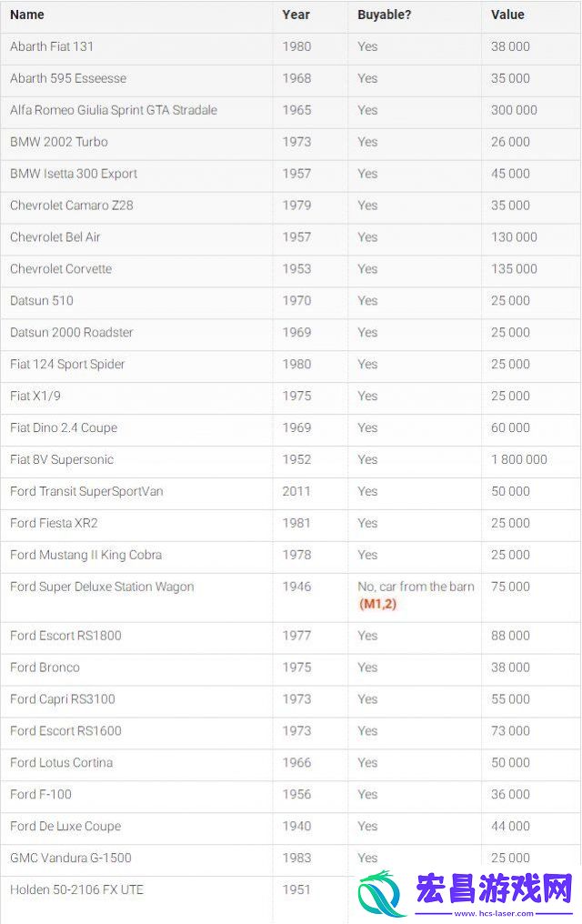Click the Ford Transit SuperSportVan year 2011
582x924 pixels.
(x=296, y=491)
